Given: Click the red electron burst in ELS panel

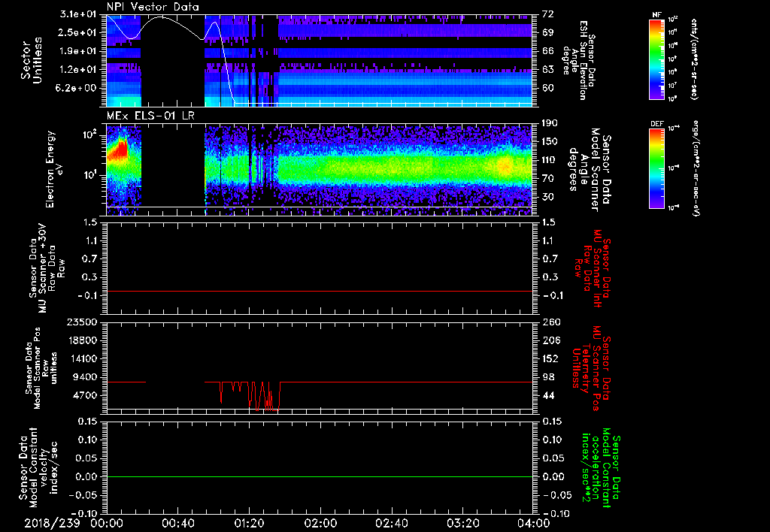Looking at the screenshot, I should (119, 150).
